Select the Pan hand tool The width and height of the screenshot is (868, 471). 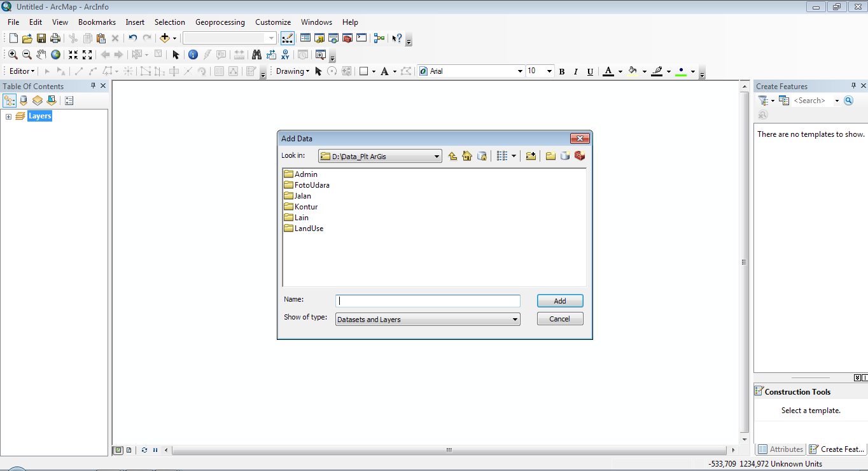tap(41, 55)
